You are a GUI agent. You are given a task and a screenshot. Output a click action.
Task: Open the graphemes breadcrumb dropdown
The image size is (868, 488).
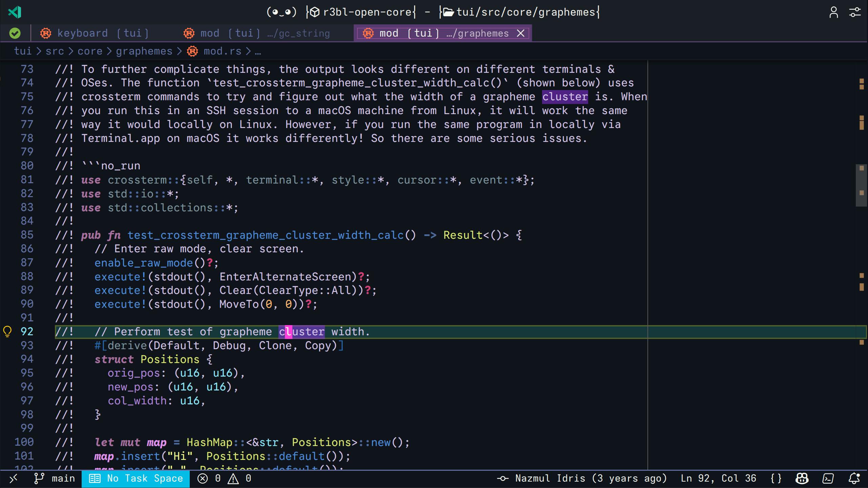pyautogui.click(x=144, y=51)
